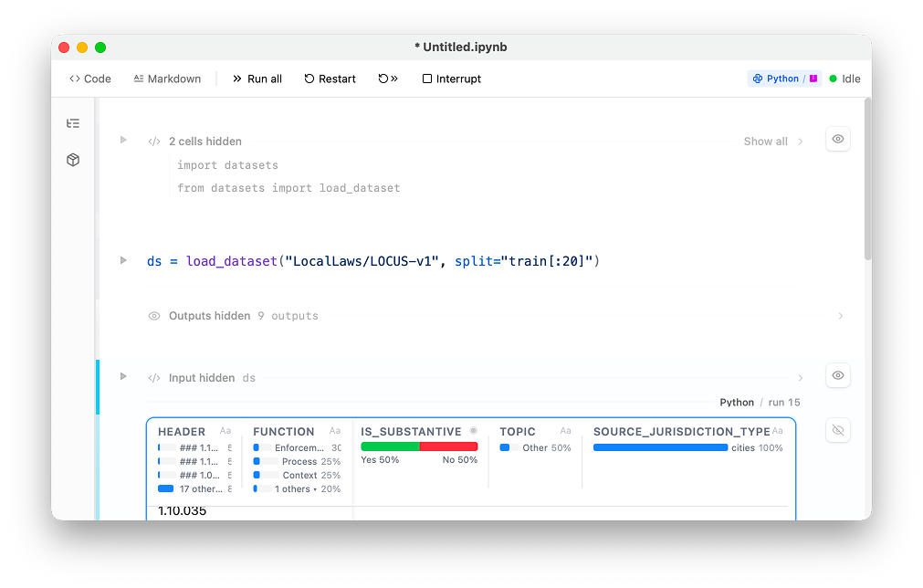The width and height of the screenshot is (923, 588).
Task: Open the Python kernel selector
Action: coord(784,79)
